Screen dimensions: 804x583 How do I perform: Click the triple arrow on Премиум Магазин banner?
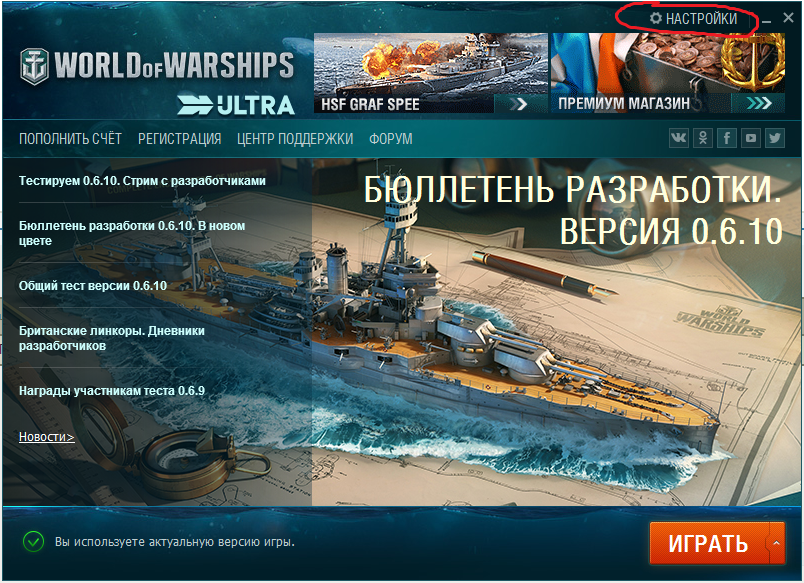pos(759,104)
